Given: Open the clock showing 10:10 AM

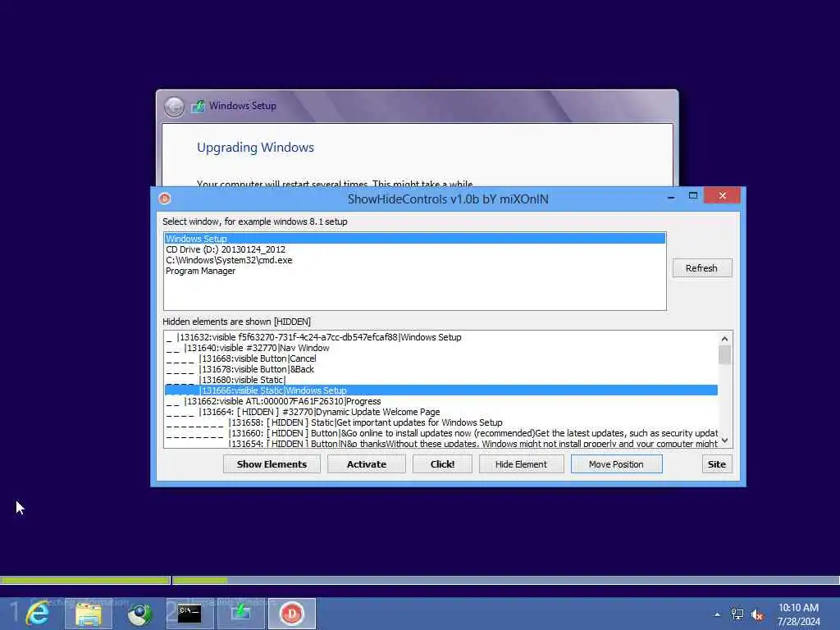Looking at the screenshot, I should point(799,614).
